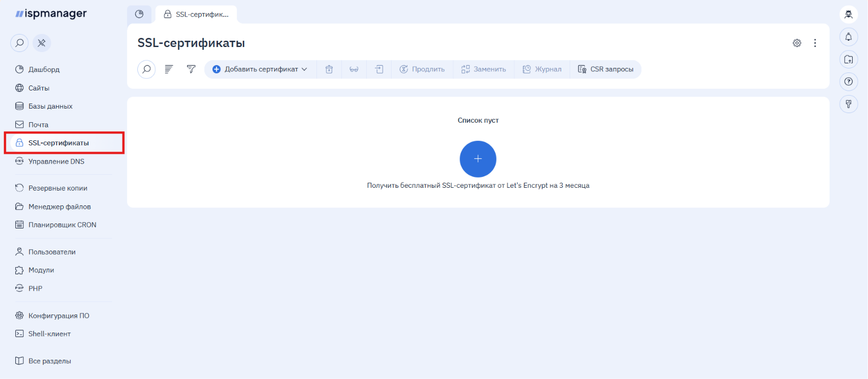The width and height of the screenshot is (868, 379).
Task: Open CSR запросы
Action: [605, 70]
